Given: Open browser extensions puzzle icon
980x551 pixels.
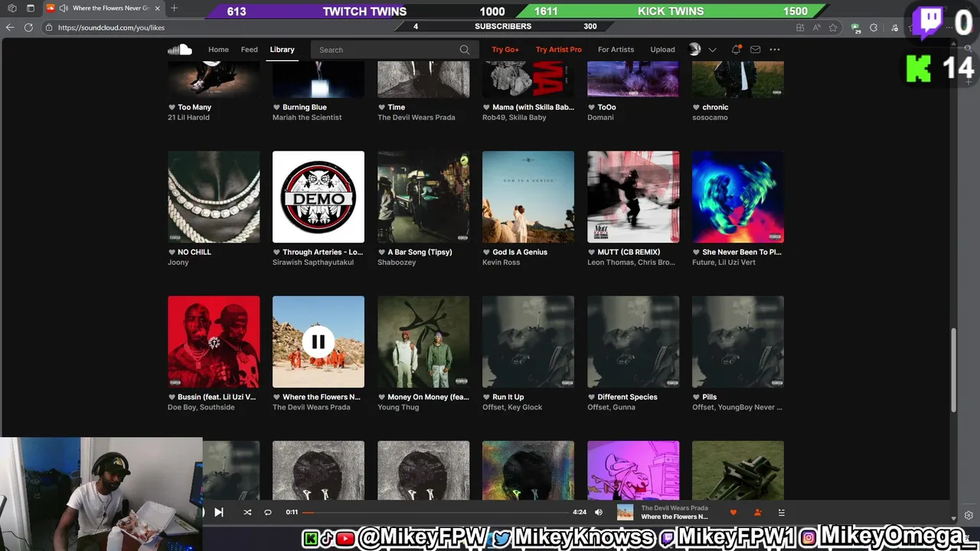Looking at the screenshot, I should (874, 28).
